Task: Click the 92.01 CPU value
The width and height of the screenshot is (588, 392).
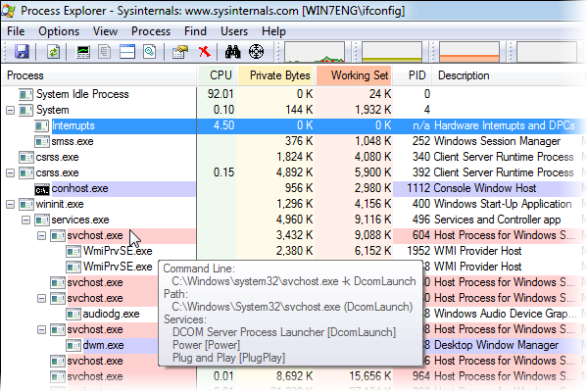Action: coord(220,94)
